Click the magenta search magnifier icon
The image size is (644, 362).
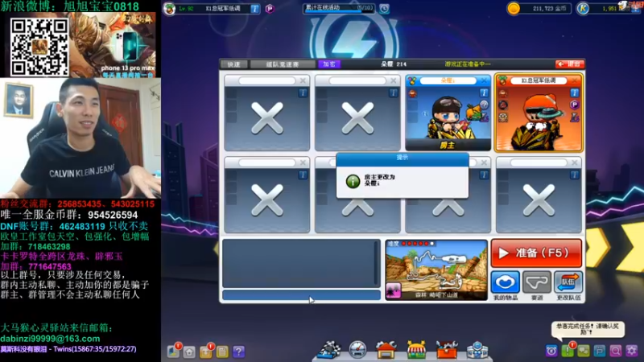pos(615,351)
